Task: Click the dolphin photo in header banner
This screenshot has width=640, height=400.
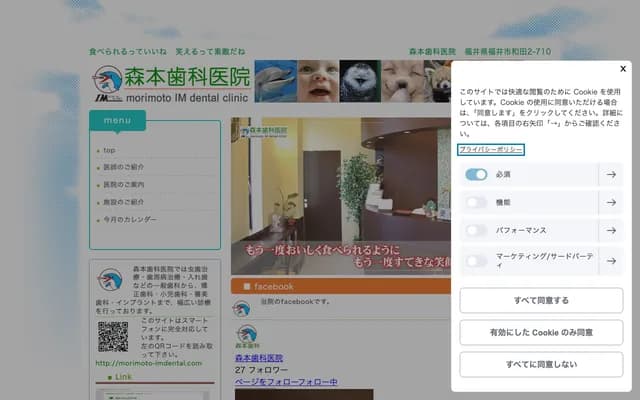Action: coord(276,81)
